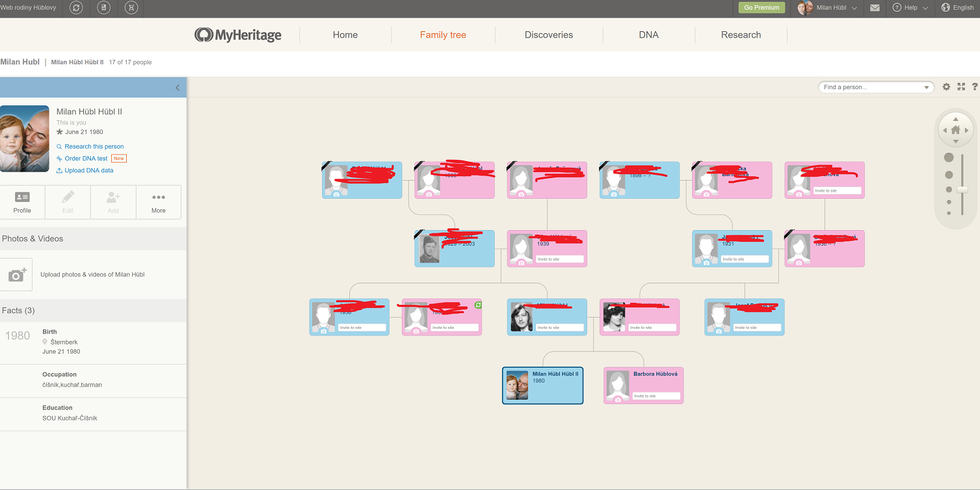
Task: Click the Go Premium button
Action: (761, 8)
